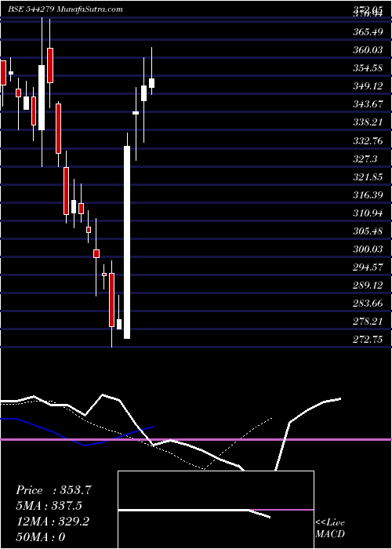Click the tallest white candlestick body
The image size is (392, 549).
(x=127, y=242)
